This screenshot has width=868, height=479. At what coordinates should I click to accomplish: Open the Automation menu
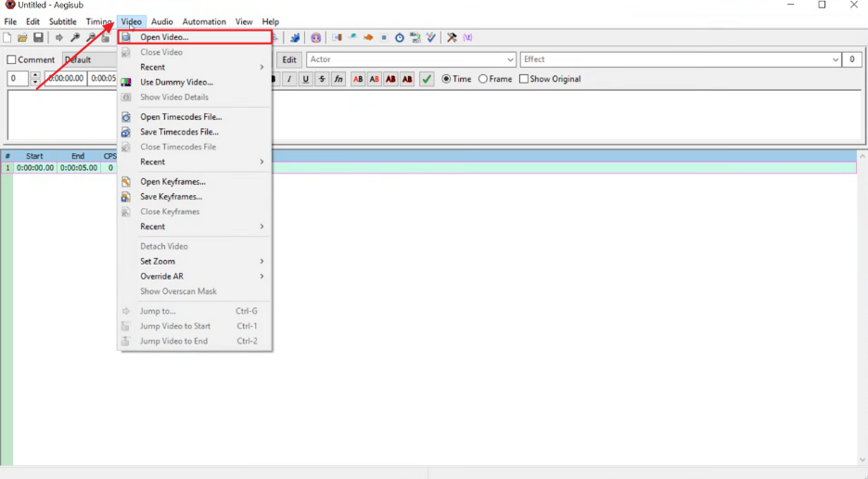pos(204,21)
